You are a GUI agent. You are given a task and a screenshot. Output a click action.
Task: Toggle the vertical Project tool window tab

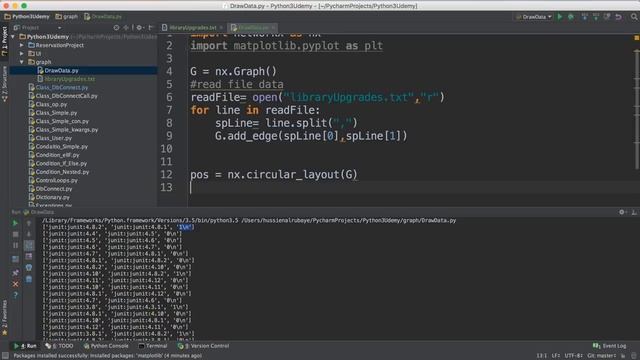pos(4,42)
